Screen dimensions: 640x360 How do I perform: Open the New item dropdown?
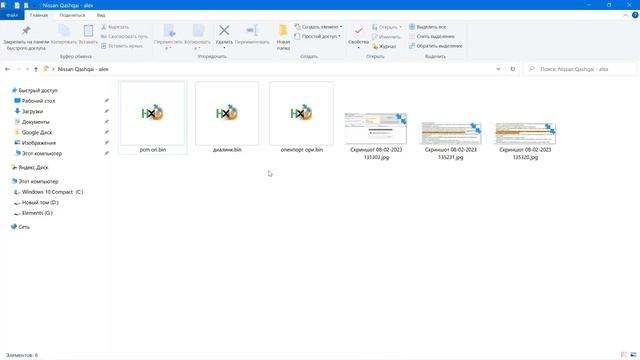[x=318, y=27]
